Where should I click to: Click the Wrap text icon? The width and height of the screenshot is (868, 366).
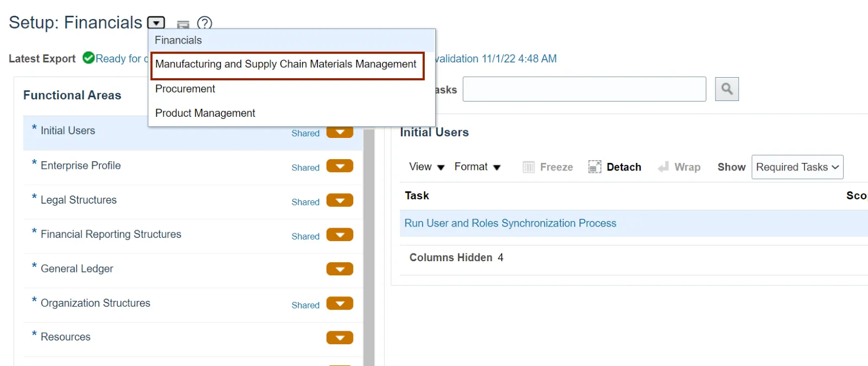click(x=663, y=167)
